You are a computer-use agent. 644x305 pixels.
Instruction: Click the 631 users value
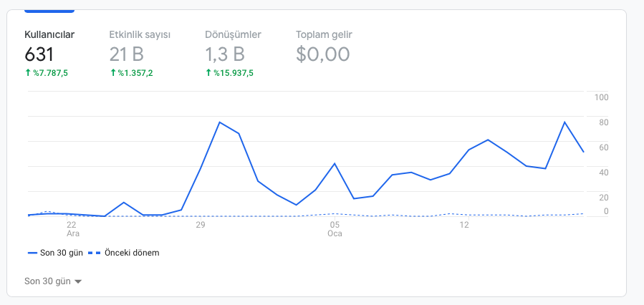[39, 54]
